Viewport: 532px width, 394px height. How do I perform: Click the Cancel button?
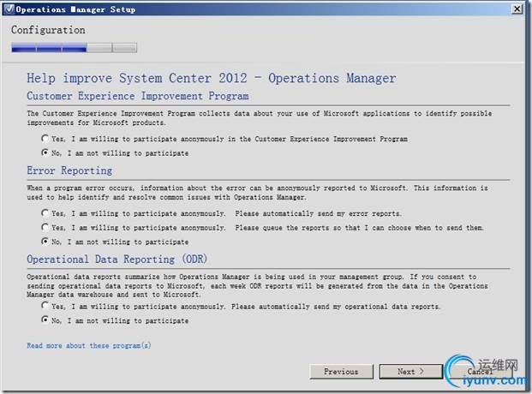point(480,372)
